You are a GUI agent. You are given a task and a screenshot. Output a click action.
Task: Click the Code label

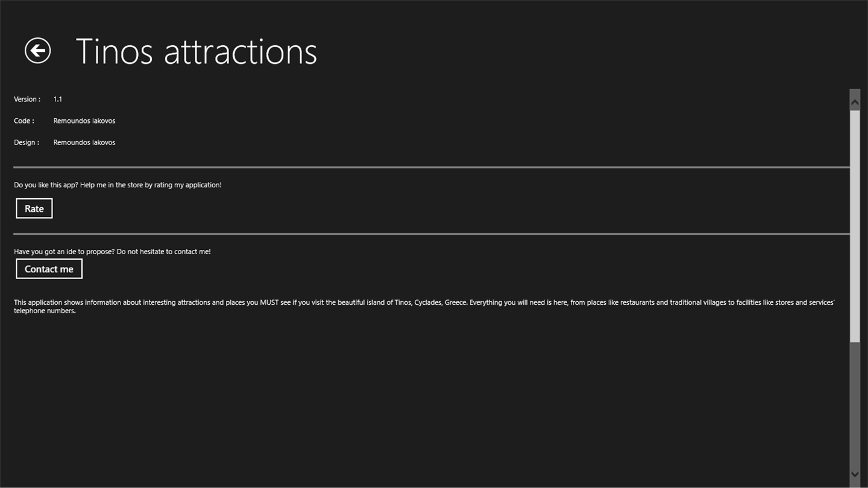[24, 120]
